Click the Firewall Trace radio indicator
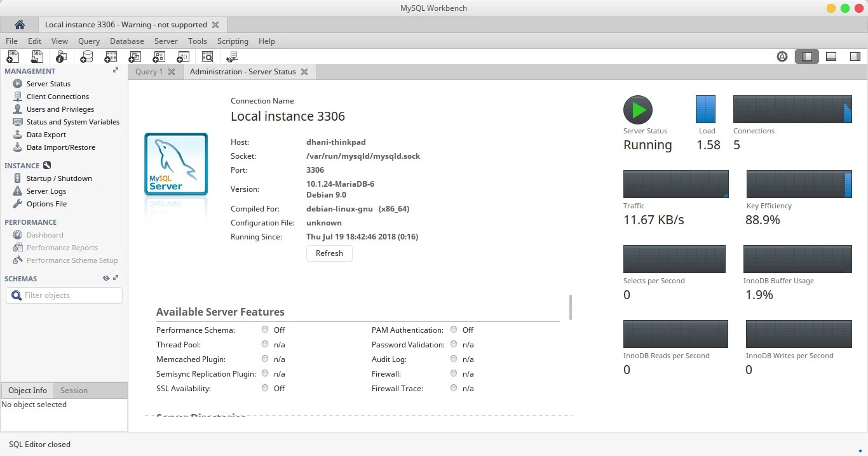The image size is (868, 456). coord(454,388)
